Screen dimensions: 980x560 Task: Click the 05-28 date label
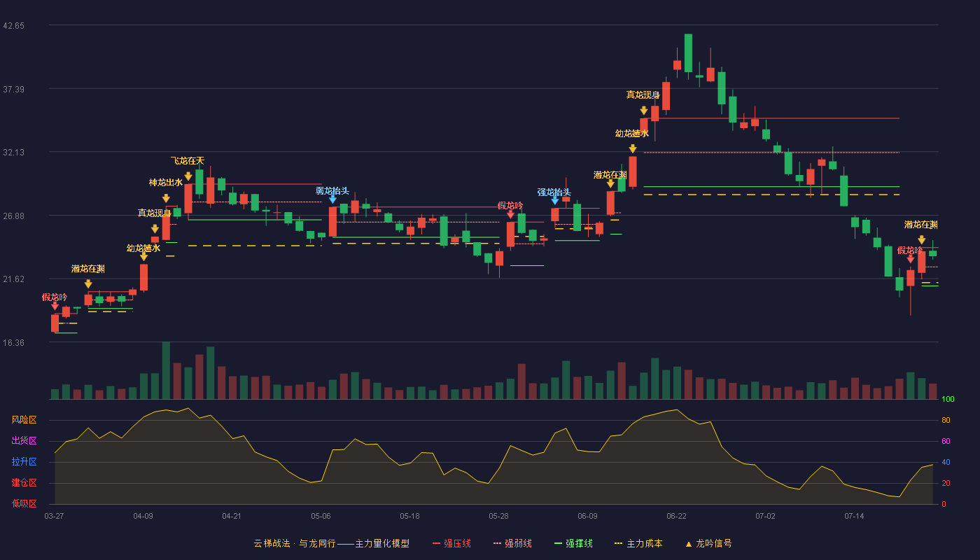pos(498,516)
